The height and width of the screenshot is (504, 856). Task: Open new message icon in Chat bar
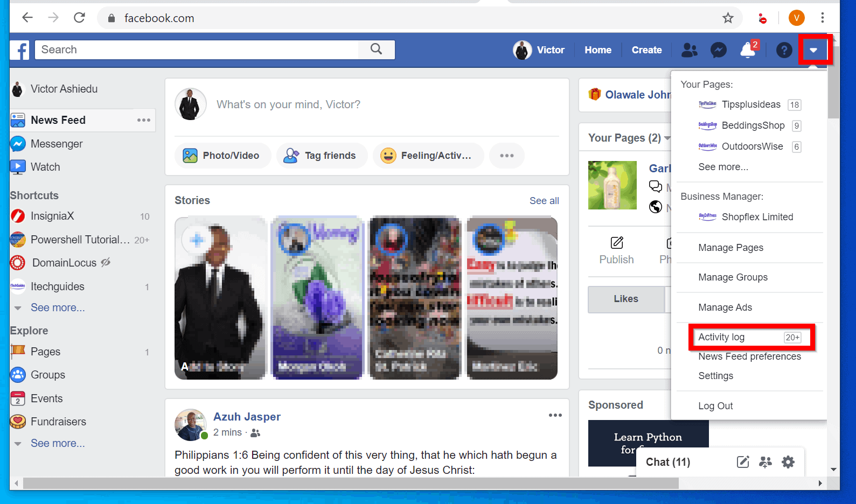coord(743,462)
